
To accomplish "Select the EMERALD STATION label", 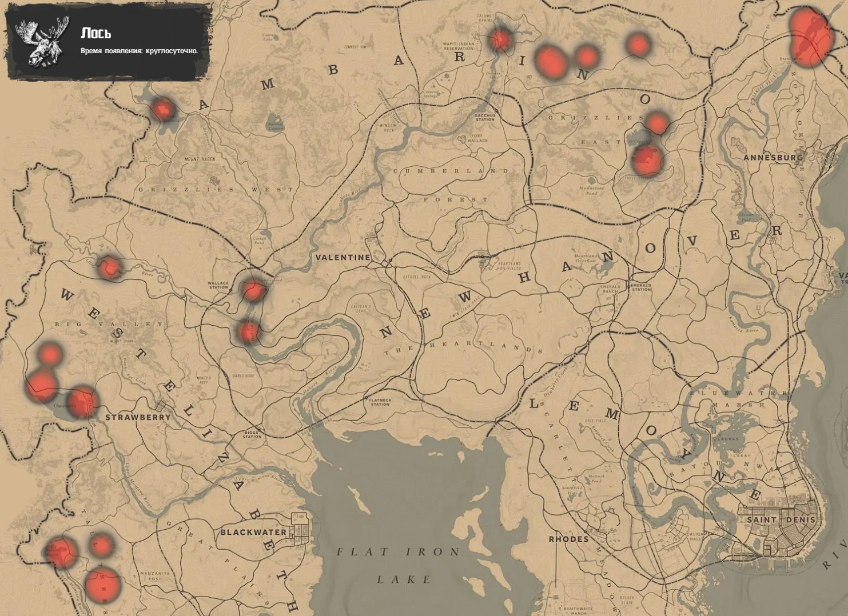I will (641, 287).
